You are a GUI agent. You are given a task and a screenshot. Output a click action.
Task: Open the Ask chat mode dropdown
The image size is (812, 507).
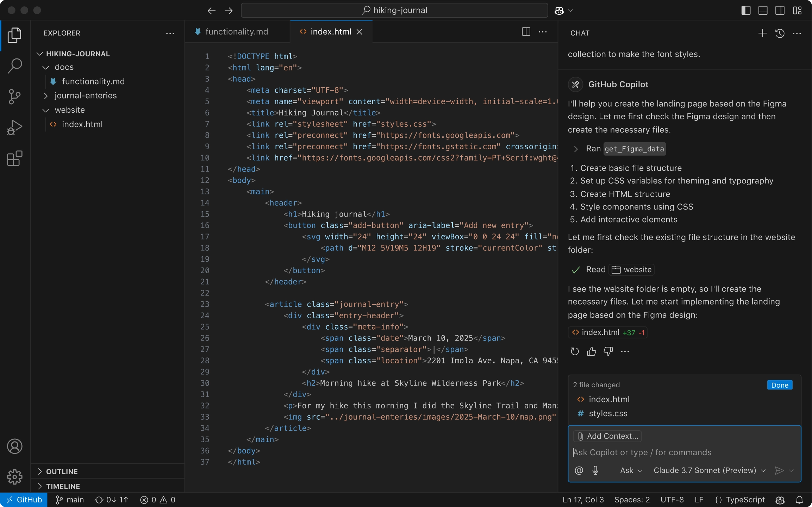click(x=631, y=470)
